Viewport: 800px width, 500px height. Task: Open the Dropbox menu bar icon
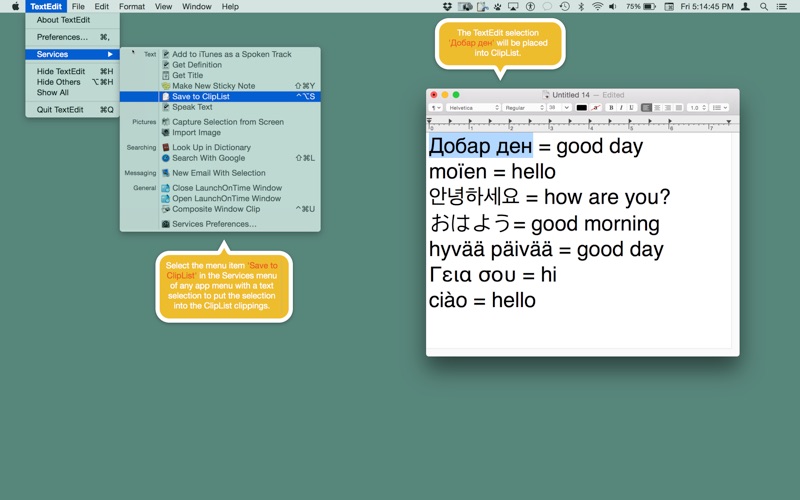point(447,7)
